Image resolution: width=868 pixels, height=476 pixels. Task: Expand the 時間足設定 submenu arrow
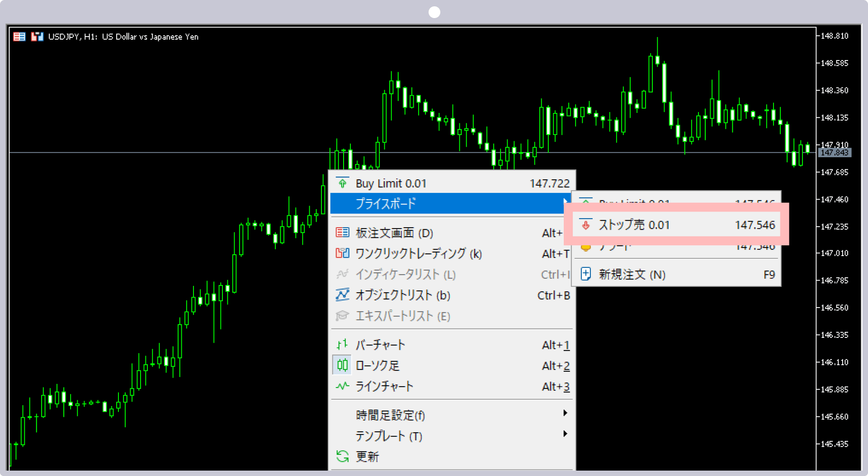pyautogui.click(x=565, y=413)
